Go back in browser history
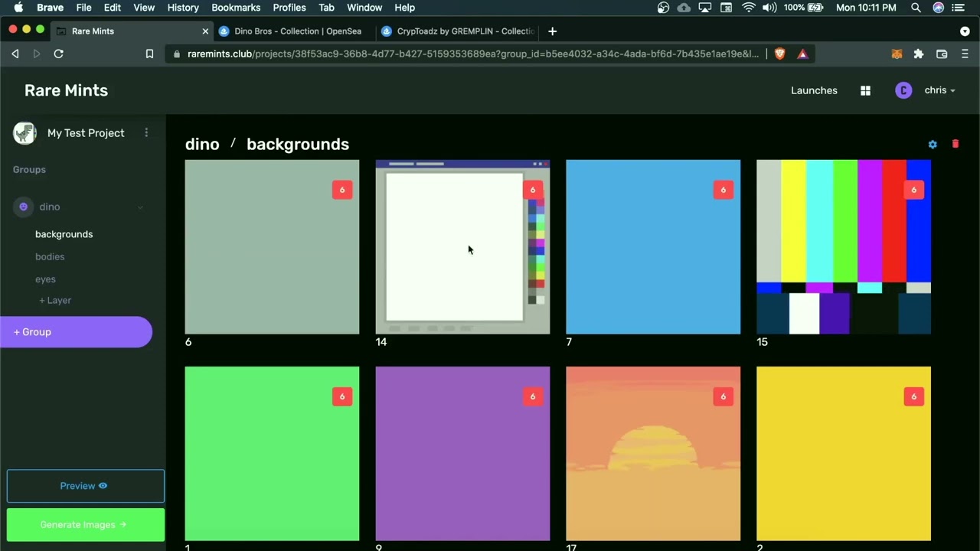Image resolution: width=980 pixels, height=551 pixels. coord(15,54)
